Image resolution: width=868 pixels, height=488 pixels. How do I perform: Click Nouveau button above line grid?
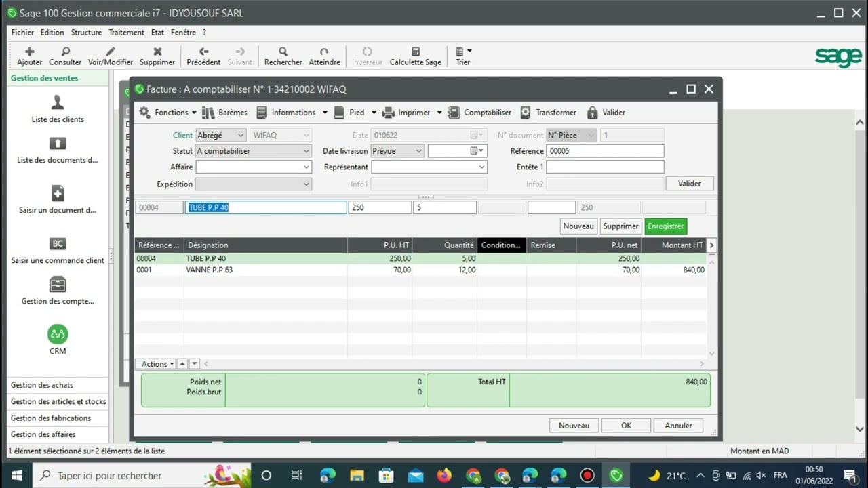coord(578,226)
